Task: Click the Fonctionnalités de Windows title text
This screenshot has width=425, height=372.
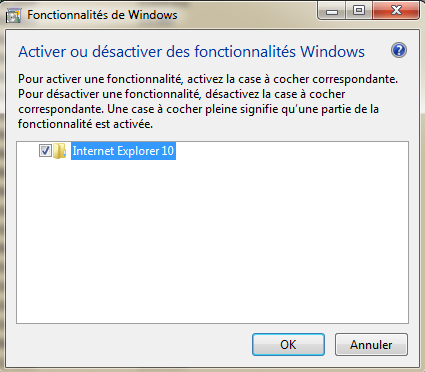Action: tap(102, 15)
